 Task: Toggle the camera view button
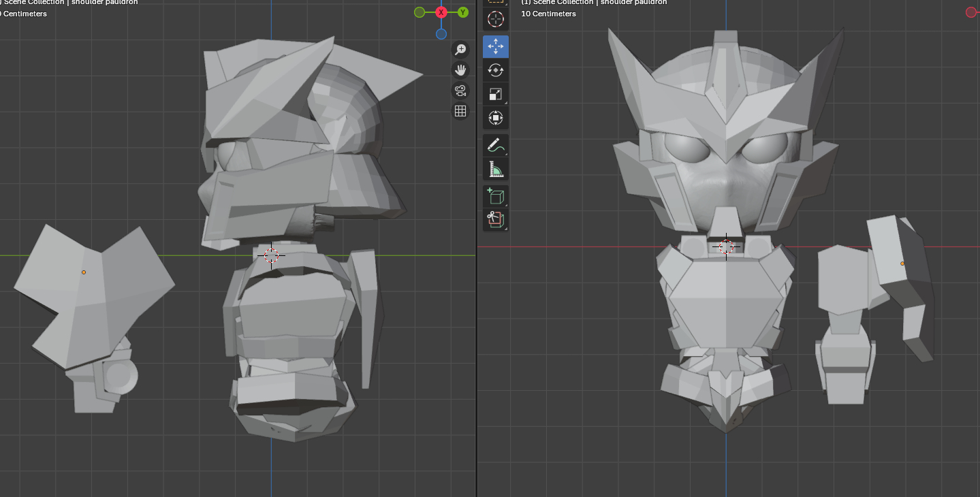[460, 91]
